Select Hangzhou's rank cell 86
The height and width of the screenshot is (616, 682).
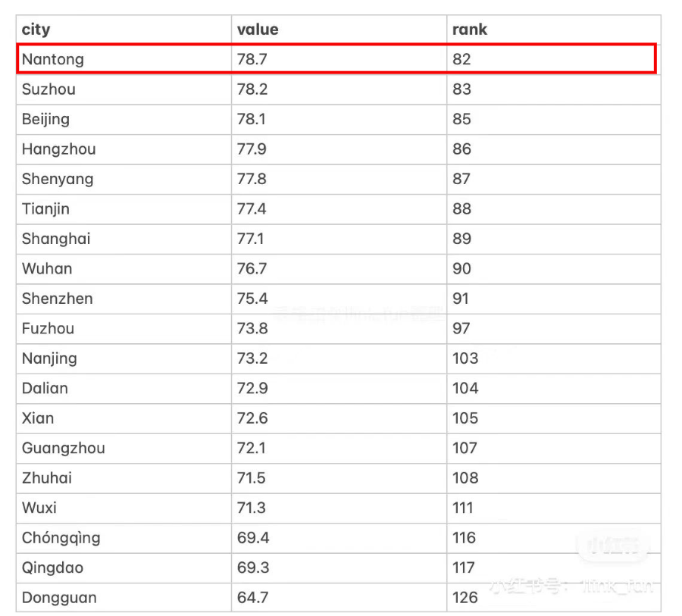554,149
